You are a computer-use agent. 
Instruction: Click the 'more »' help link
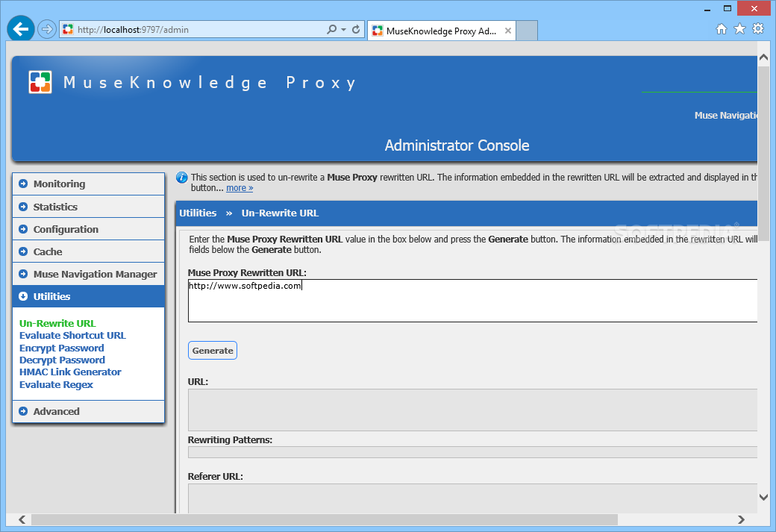[240, 188]
